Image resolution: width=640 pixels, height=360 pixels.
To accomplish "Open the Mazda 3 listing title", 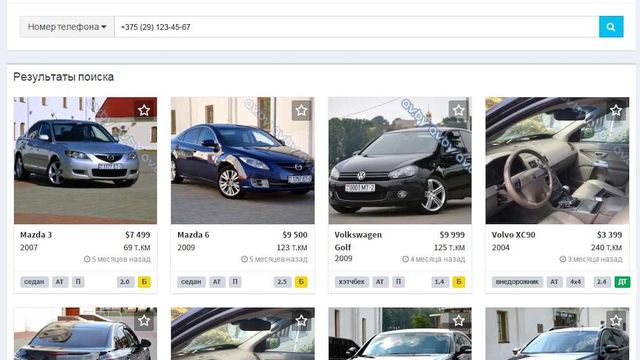I will point(36,235).
